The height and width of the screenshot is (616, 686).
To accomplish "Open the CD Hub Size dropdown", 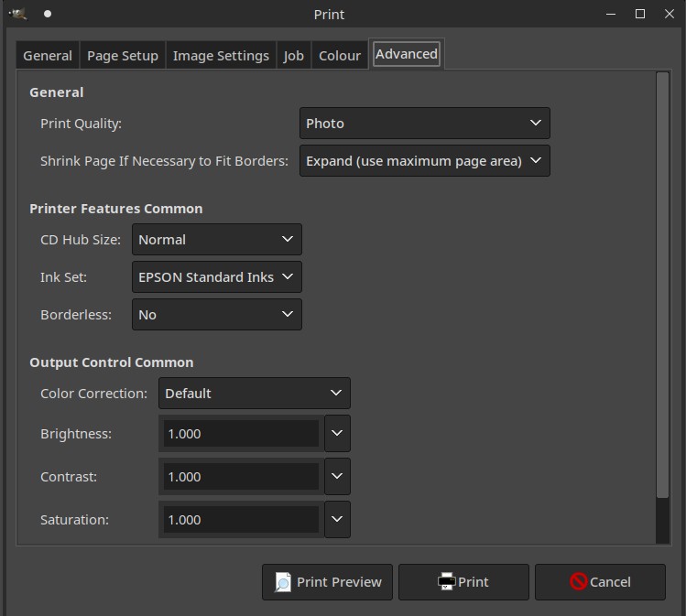I will point(216,240).
